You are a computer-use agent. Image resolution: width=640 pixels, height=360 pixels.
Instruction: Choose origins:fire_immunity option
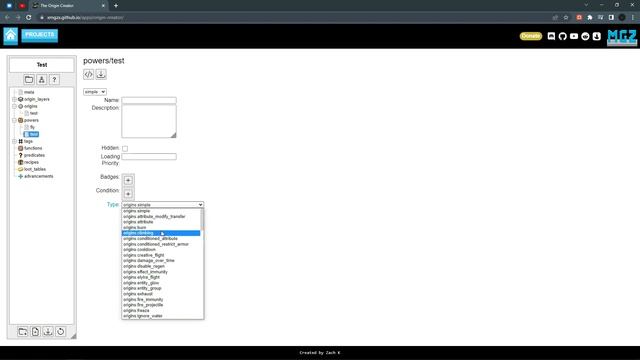161,299
